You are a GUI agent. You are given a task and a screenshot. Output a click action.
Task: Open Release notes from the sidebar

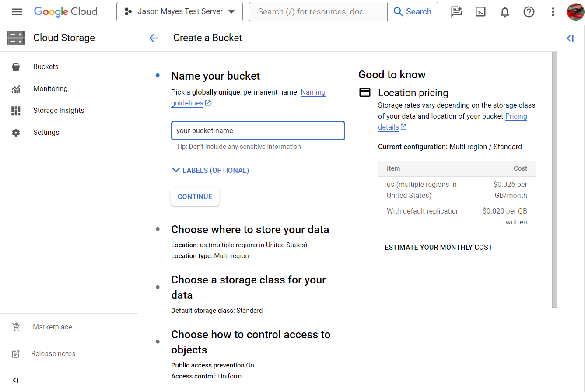pyautogui.click(x=53, y=353)
